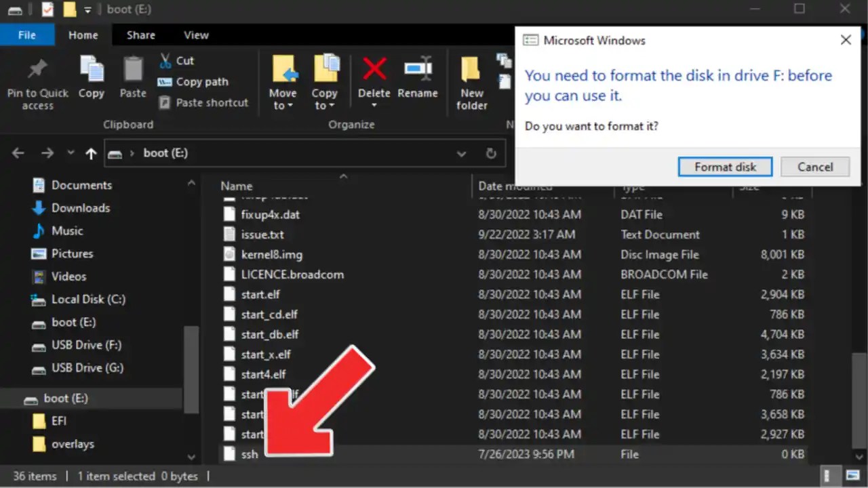Open the EFI folder in the sidebar
This screenshot has height=488, width=868.
tap(59, 421)
